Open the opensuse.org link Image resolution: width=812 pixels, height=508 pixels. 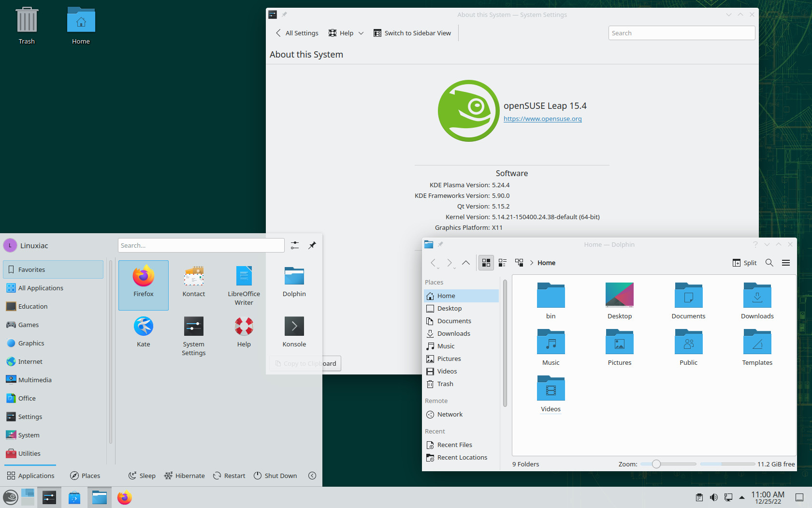(x=542, y=119)
